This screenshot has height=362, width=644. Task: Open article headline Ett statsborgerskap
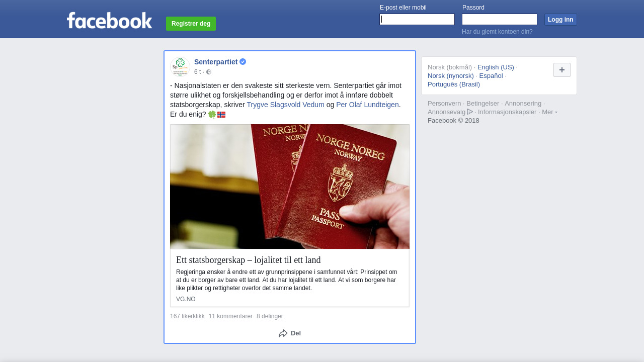tap(249, 260)
